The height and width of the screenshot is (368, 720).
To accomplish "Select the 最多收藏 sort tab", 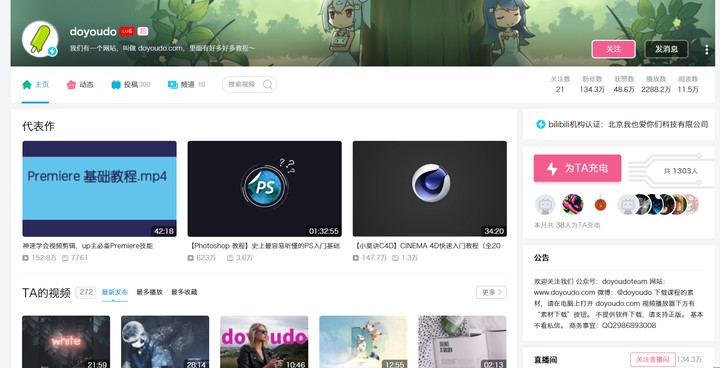I will [184, 292].
